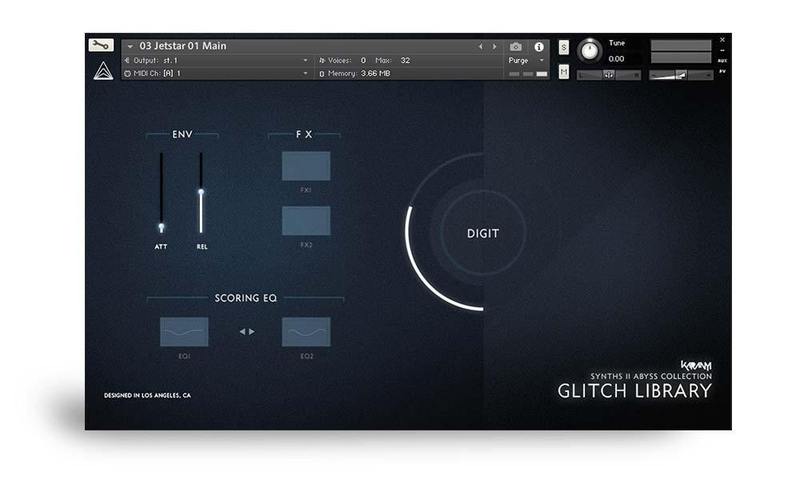Screen dimensions: 800x480
Task: Toggle the EQ2 scoring EQ pad
Action: [x=306, y=332]
